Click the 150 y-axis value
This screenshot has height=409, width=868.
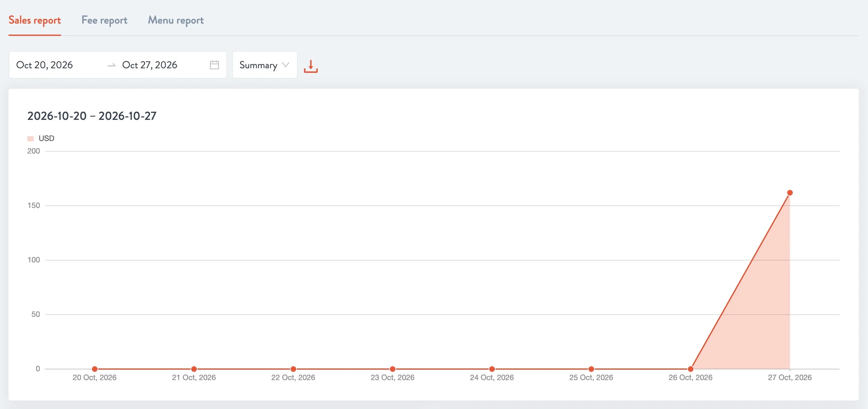[33, 205]
